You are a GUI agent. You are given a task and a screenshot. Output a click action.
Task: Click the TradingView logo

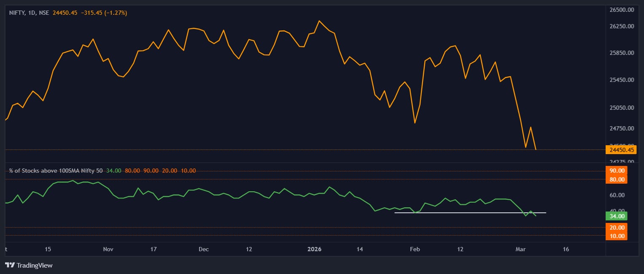point(29,265)
